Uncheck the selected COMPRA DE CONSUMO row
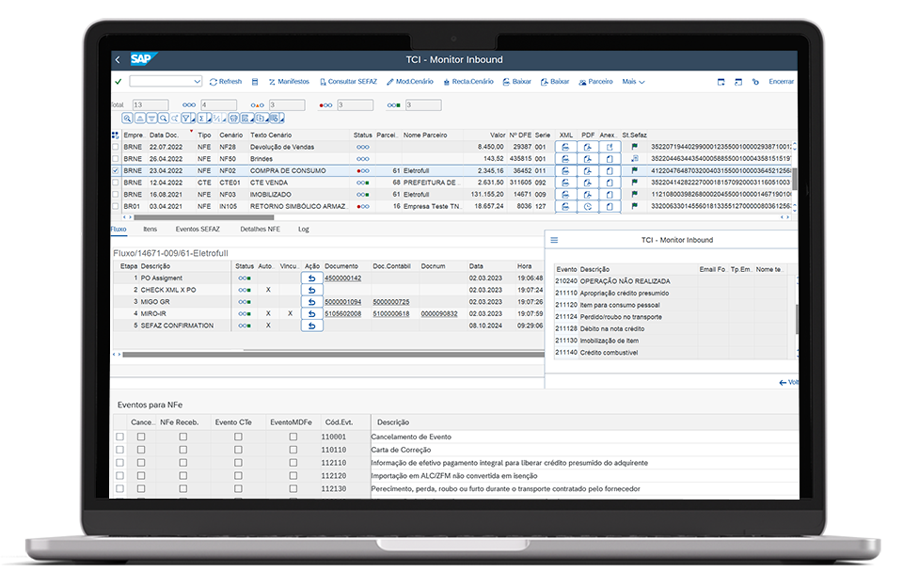 pyautogui.click(x=116, y=171)
